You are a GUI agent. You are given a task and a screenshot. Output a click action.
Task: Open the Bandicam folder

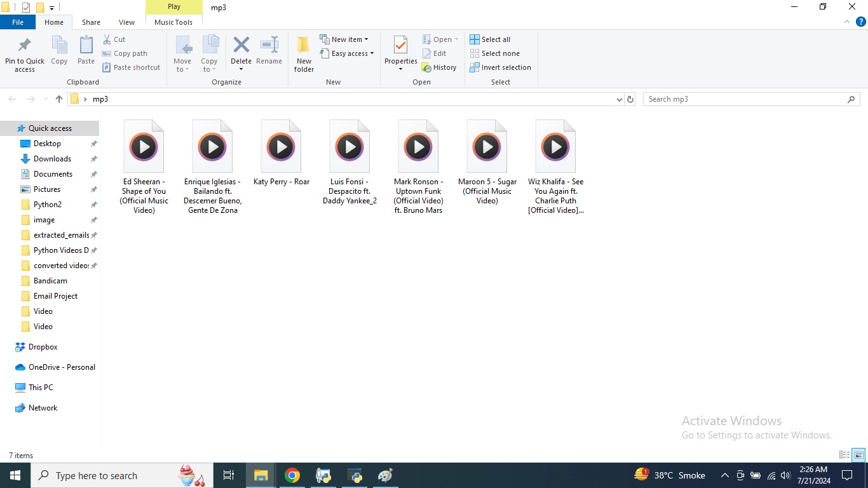[50, 281]
